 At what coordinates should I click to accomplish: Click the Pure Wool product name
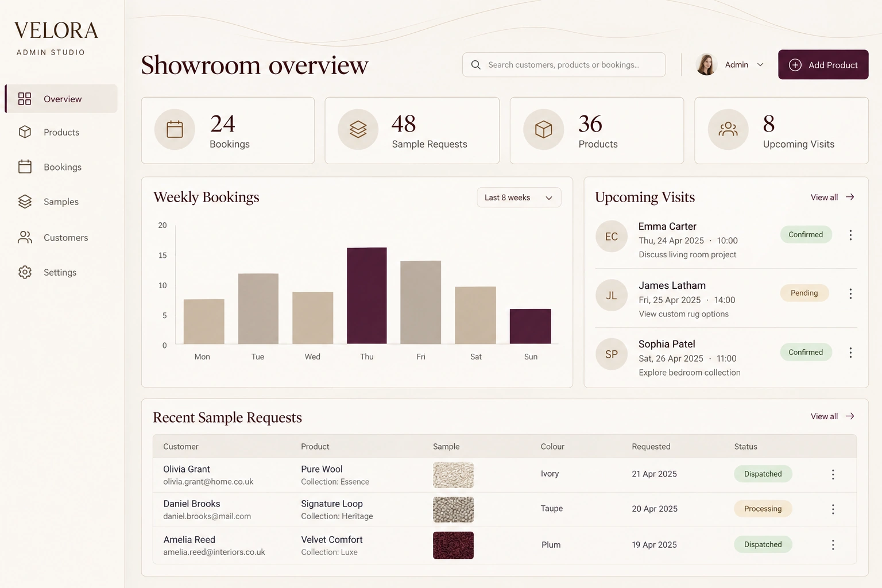click(322, 469)
